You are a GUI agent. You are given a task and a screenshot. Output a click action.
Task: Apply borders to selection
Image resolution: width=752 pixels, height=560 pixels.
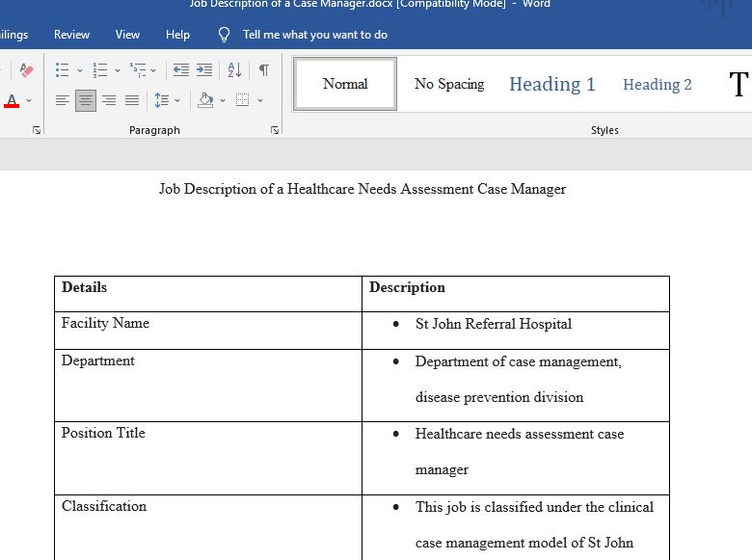[x=242, y=100]
